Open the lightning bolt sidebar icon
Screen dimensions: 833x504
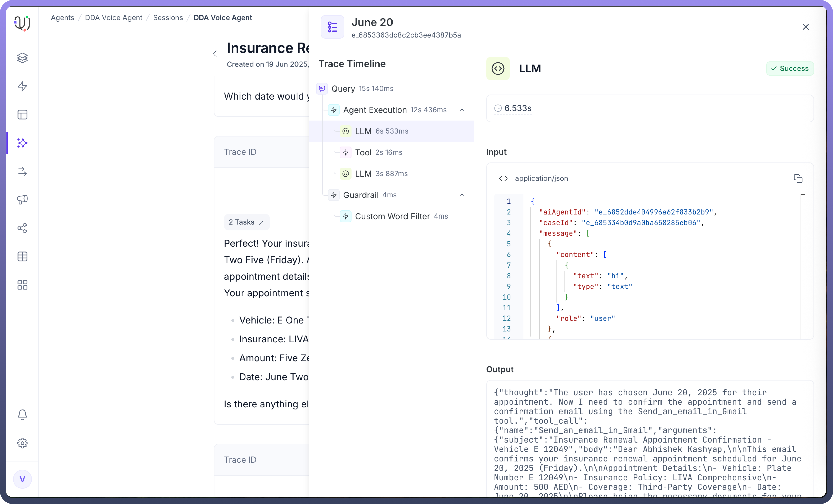pyautogui.click(x=22, y=86)
